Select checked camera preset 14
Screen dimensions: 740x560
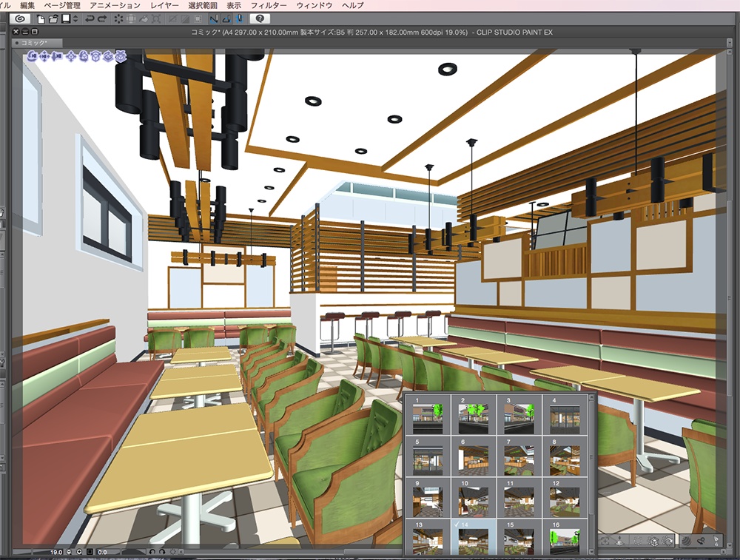tap(474, 538)
